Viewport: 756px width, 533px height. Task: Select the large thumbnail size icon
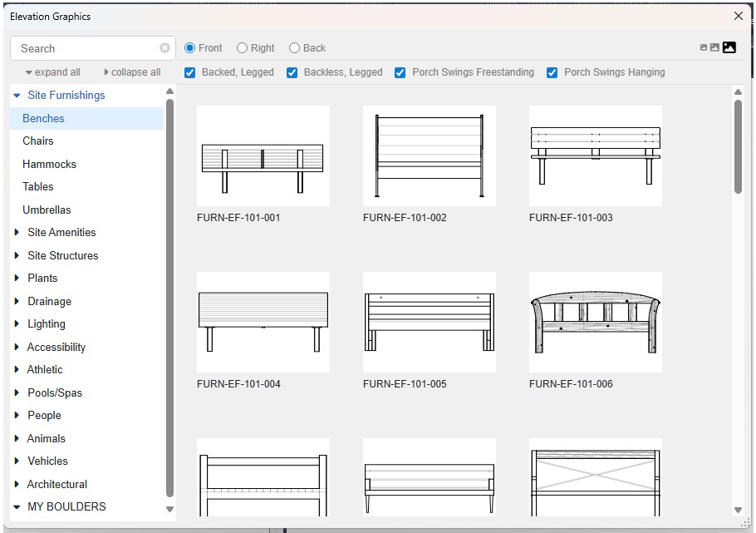(729, 47)
